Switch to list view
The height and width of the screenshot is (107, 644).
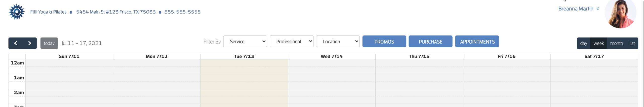pos(632,43)
